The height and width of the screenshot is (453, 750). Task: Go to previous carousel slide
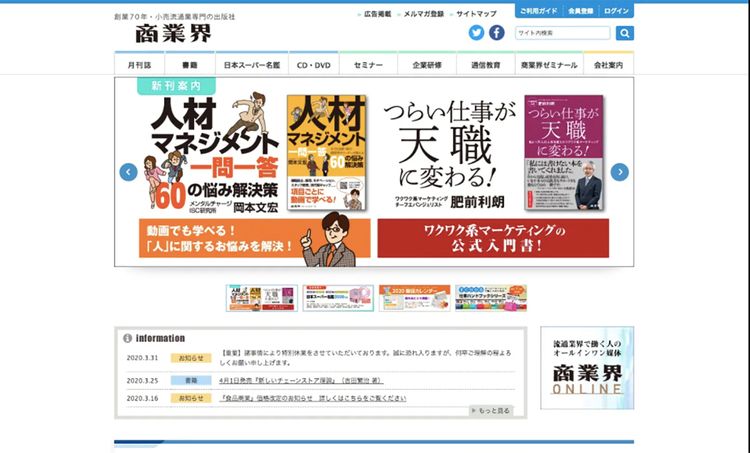coord(128,172)
